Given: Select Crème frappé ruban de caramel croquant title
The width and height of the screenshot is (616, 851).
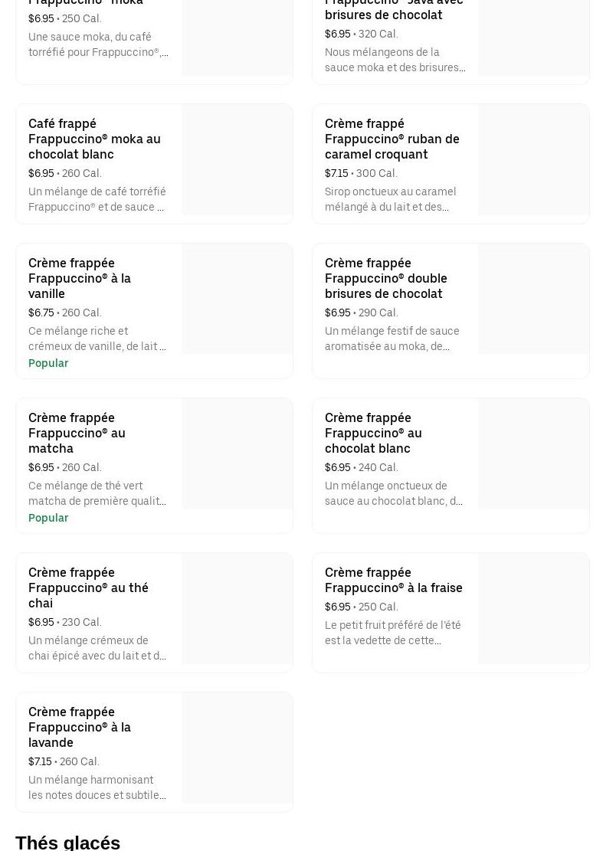Looking at the screenshot, I should click(392, 139).
